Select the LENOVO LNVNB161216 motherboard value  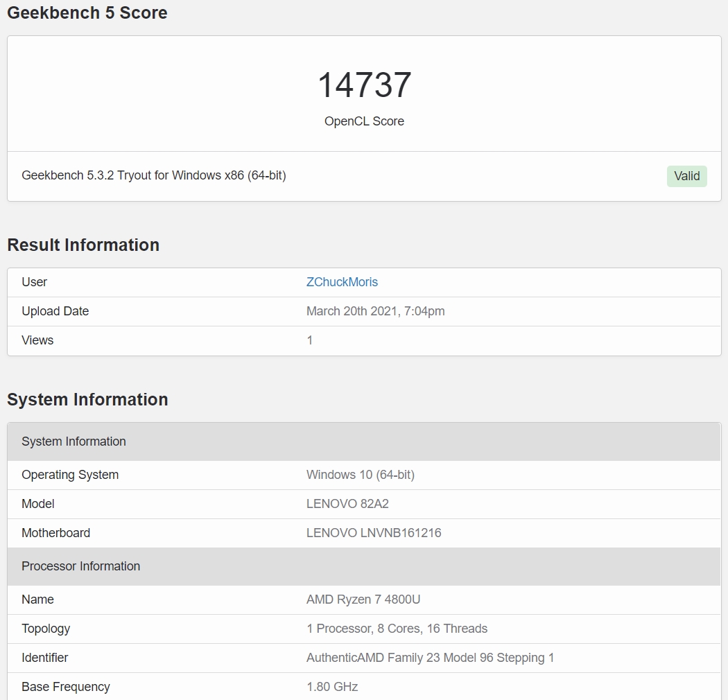click(374, 533)
